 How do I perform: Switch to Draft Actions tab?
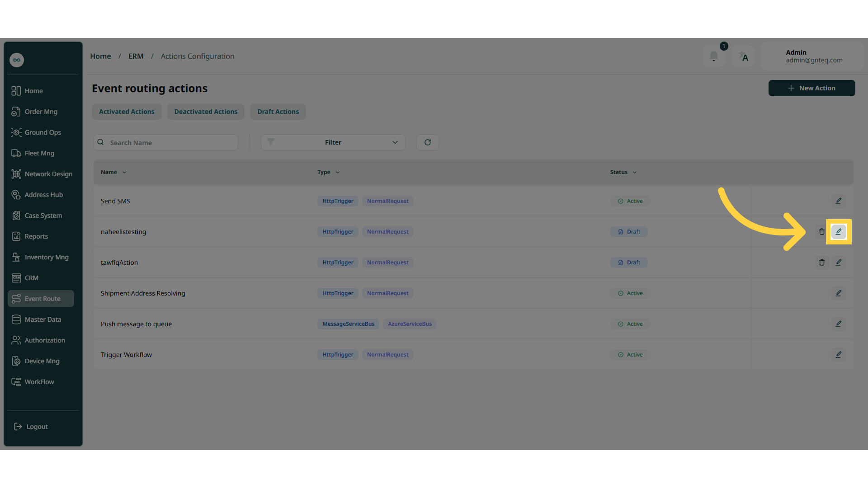coord(278,112)
